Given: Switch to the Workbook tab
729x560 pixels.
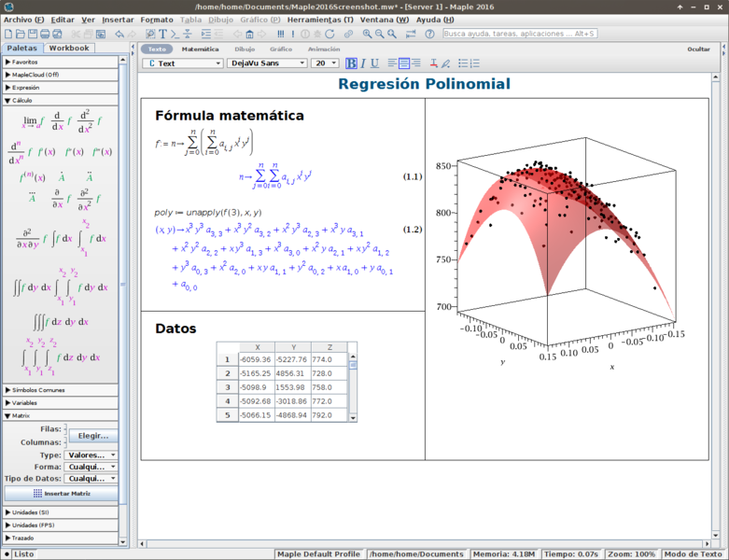Looking at the screenshot, I should click(x=69, y=48).
